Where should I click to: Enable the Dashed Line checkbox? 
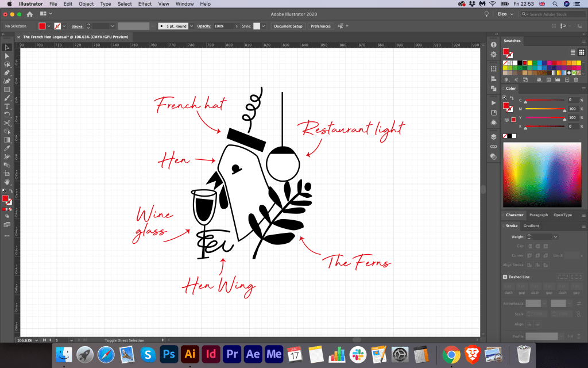pos(505,277)
